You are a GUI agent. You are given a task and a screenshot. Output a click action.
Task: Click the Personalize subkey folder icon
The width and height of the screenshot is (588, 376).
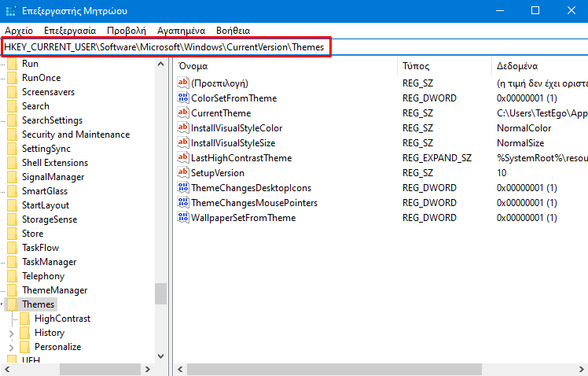click(24, 347)
